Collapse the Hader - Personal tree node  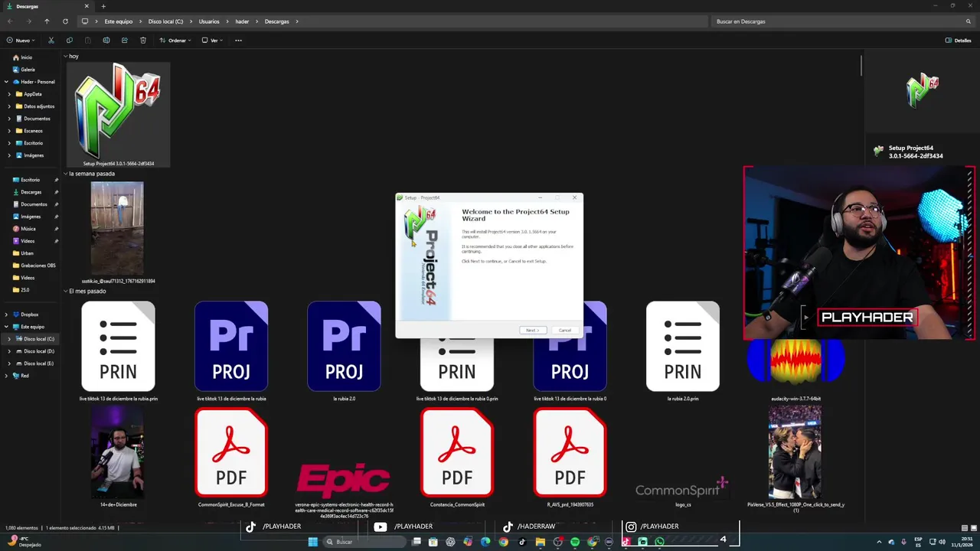(x=6, y=82)
